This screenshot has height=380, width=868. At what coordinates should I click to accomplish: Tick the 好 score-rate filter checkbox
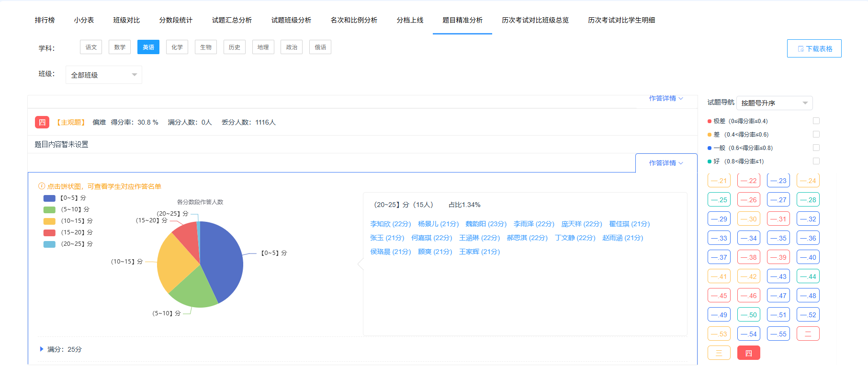point(816,161)
